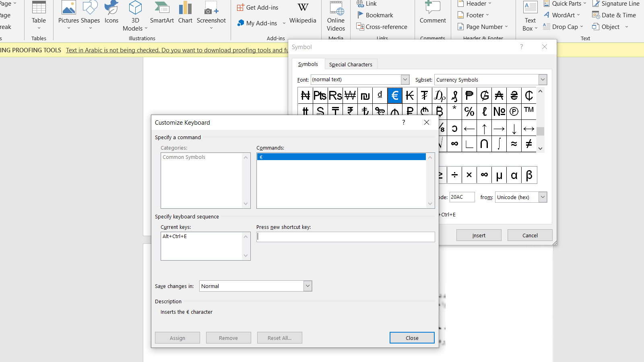Open the Unicode (hex) from dropdown
This screenshot has width=644, height=362.
(x=543, y=197)
